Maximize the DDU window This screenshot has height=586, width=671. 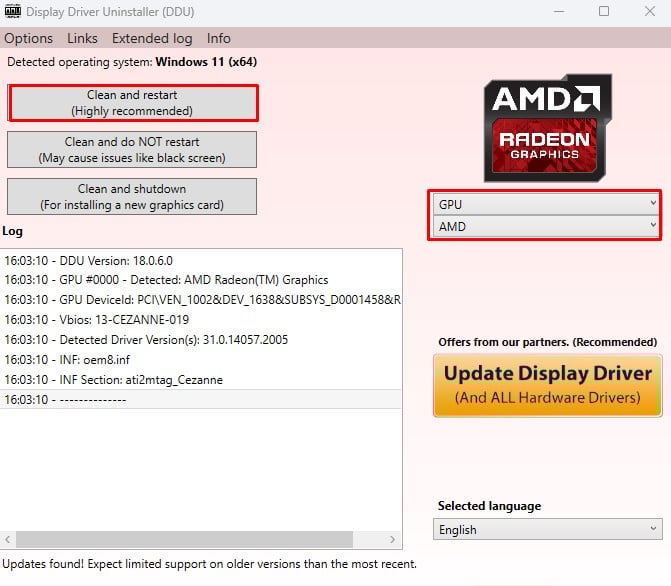click(x=603, y=12)
